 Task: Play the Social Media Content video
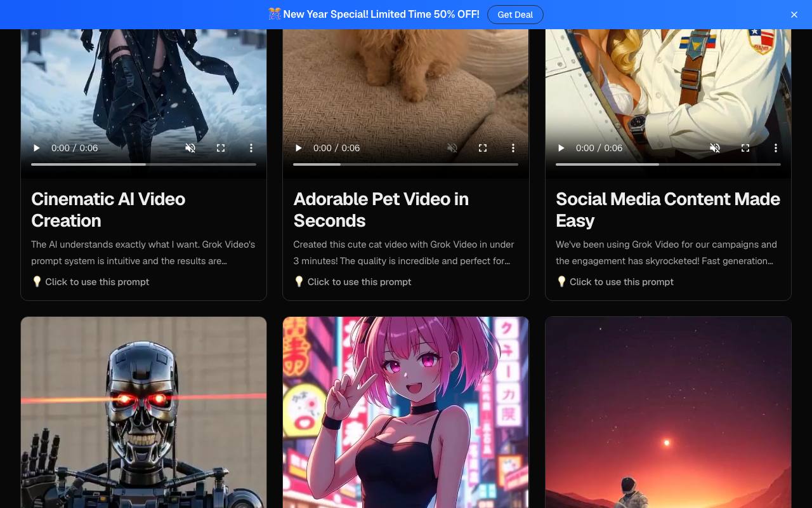click(x=561, y=148)
